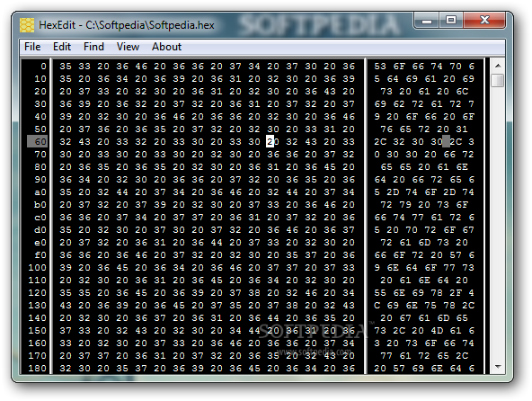Click offset label 80
This screenshot has height=401, width=532.
[40, 166]
